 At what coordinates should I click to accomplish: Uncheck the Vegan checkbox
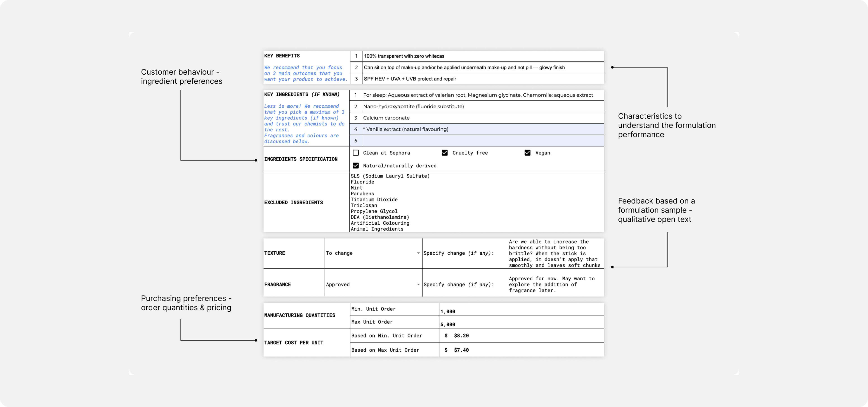[527, 153]
